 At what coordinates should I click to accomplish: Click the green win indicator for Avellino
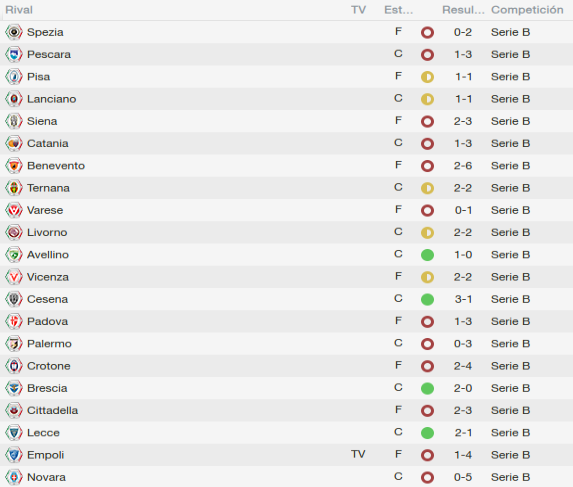click(427, 255)
